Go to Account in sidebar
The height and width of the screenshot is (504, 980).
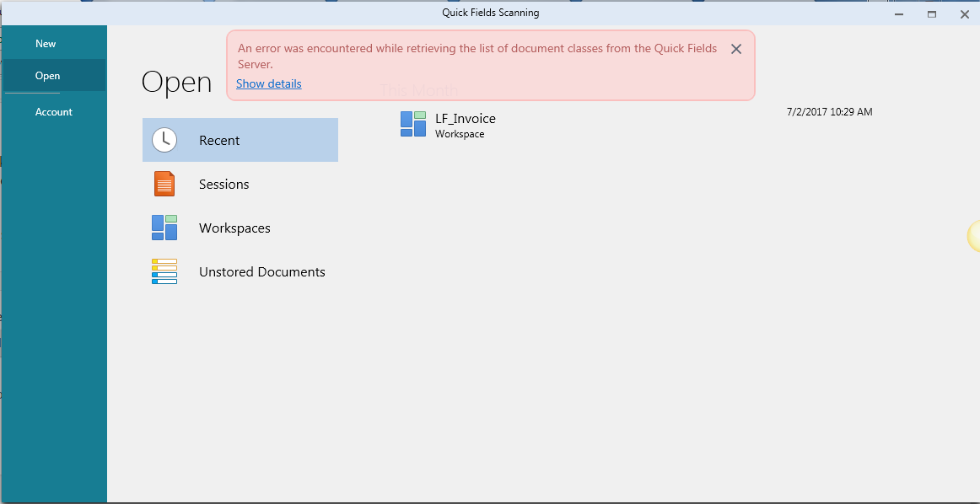54,112
